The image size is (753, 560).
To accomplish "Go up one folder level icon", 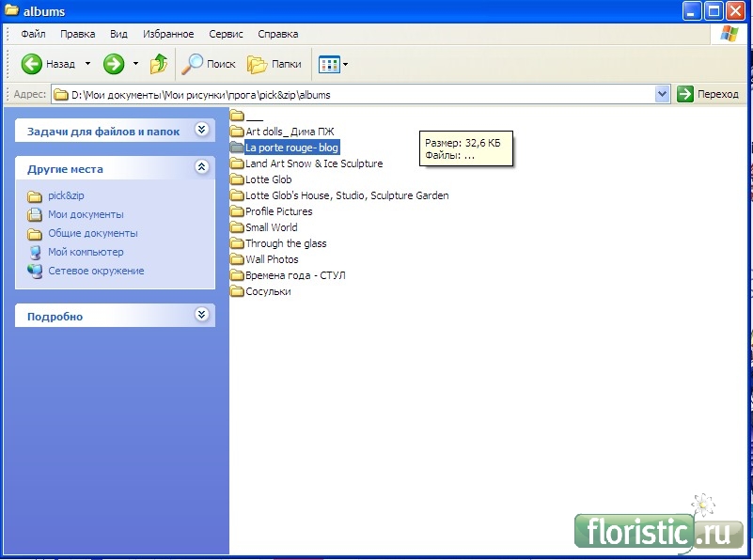I will (x=159, y=64).
